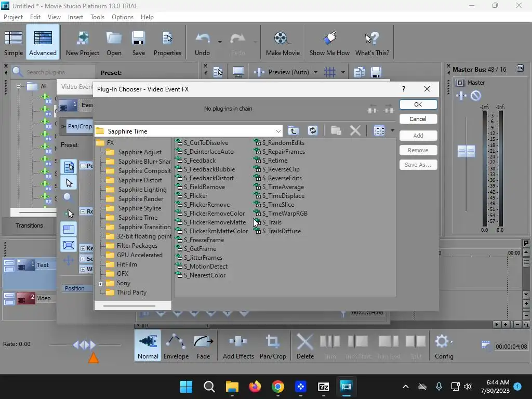Open Google Chrome from taskbar
The width and height of the screenshot is (532, 399).
click(x=278, y=387)
